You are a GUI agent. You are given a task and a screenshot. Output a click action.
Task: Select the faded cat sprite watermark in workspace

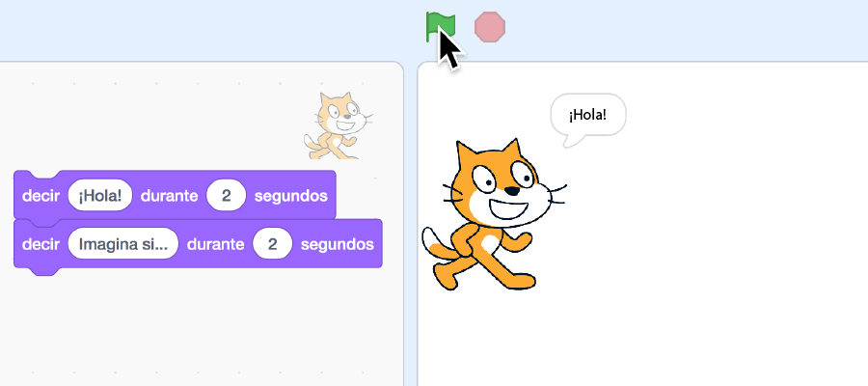click(x=339, y=125)
